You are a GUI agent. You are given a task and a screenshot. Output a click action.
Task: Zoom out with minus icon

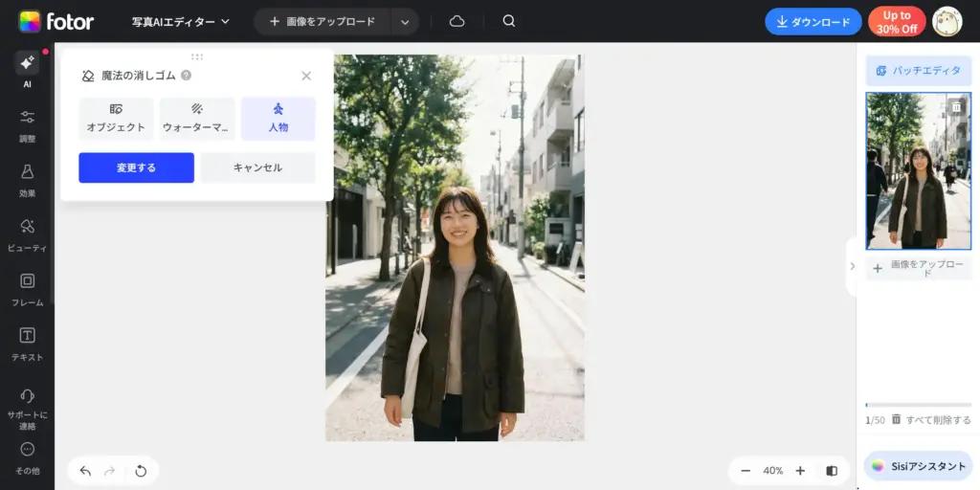coord(745,471)
